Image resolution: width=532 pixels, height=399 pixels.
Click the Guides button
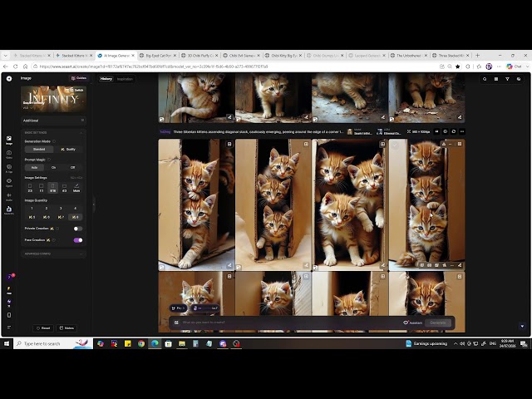click(x=79, y=78)
